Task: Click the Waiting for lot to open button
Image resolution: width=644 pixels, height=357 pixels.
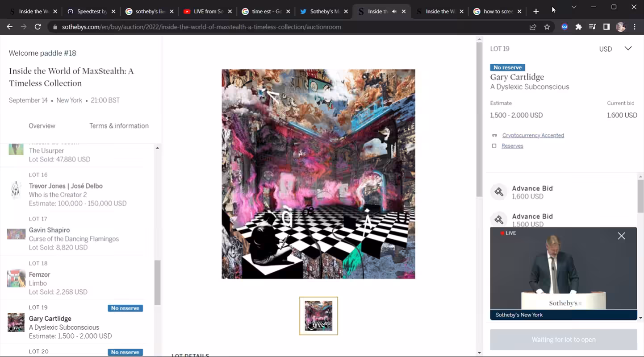Action: 564,340
